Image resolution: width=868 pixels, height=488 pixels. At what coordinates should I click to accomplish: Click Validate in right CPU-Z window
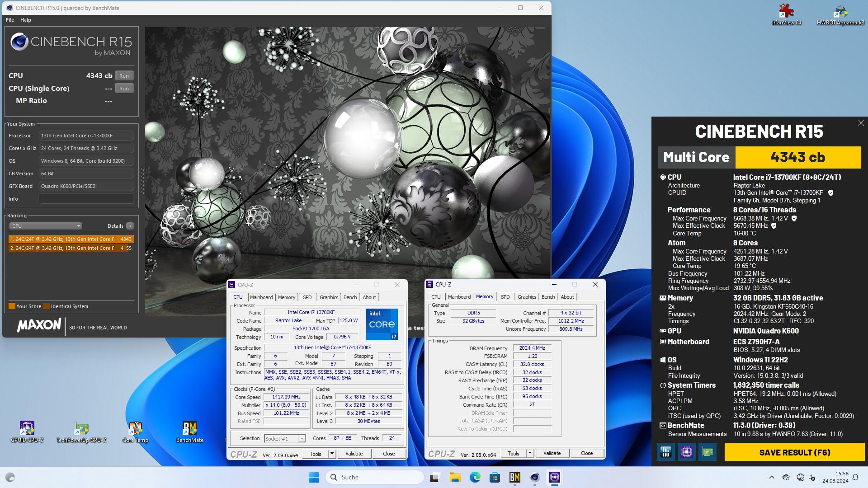click(x=552, y=453)
